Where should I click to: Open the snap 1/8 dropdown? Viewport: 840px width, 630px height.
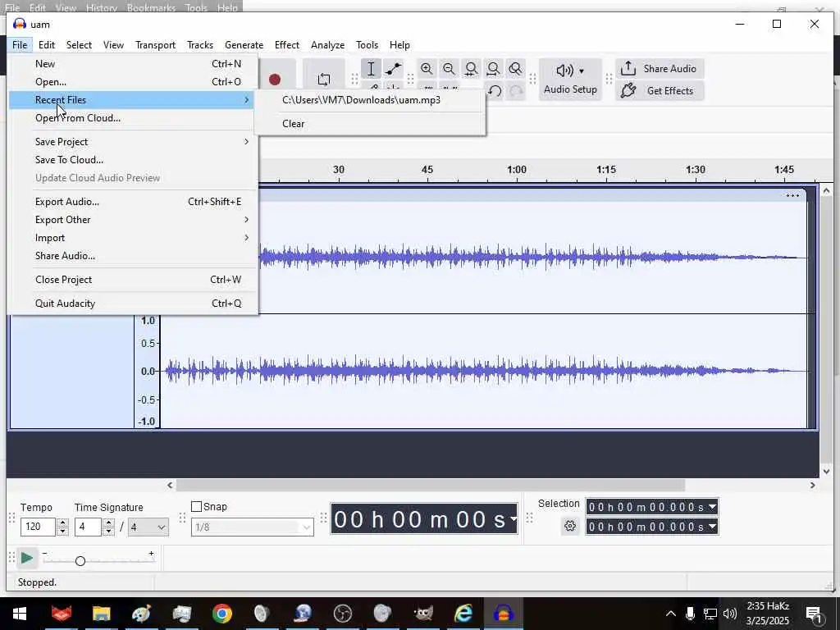(x=253, y=527)
